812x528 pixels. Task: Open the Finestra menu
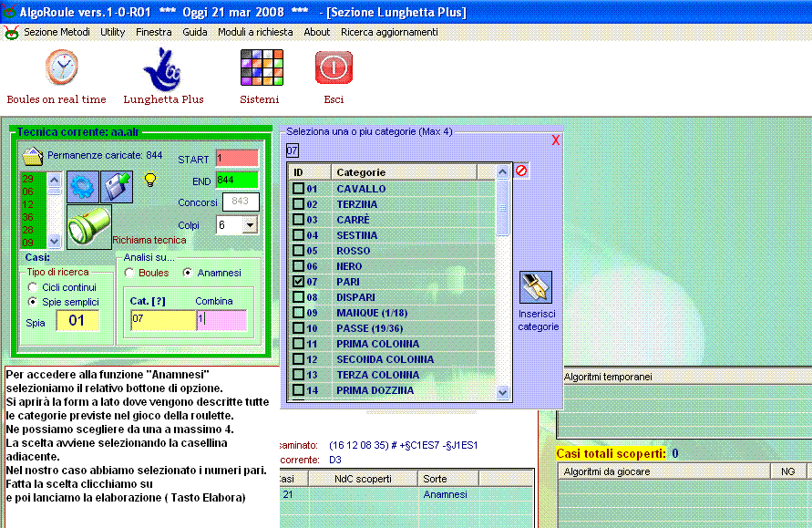pyautogui.click(x=154, y=32)
